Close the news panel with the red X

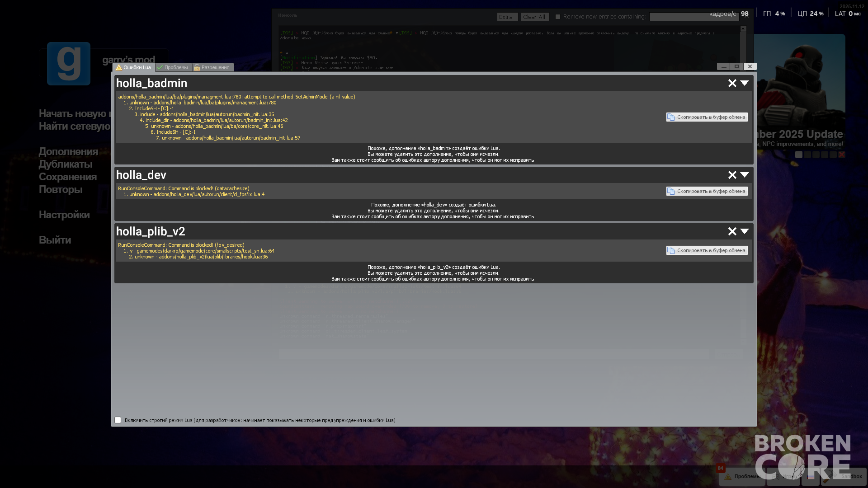842,155
